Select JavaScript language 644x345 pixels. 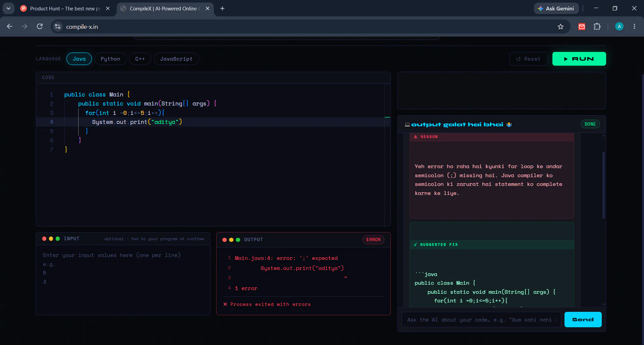(x=176, y=59)
